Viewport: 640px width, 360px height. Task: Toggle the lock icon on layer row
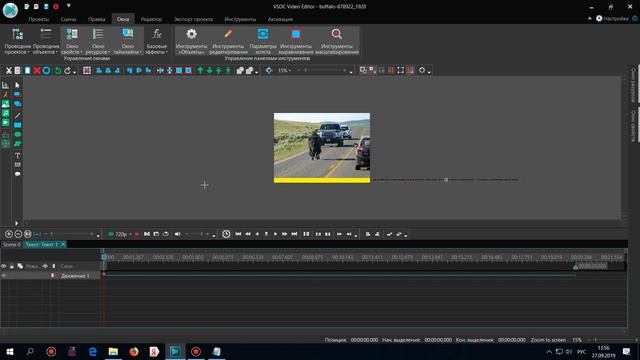coord(12,266)
